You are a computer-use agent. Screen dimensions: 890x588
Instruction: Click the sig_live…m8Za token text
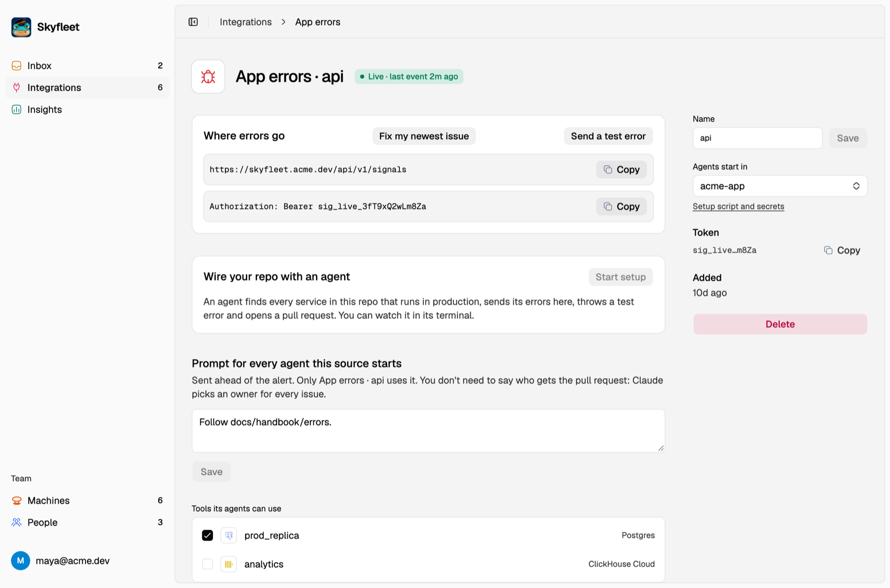[724, 251]
